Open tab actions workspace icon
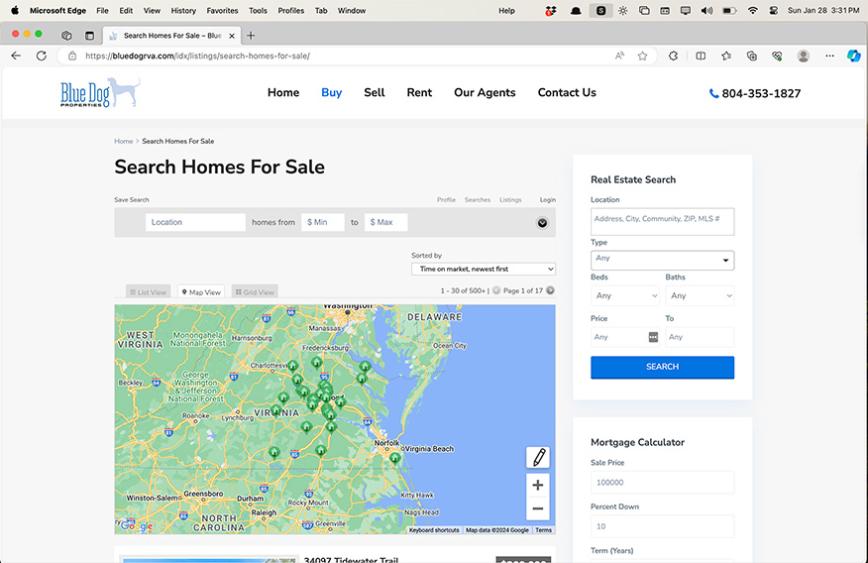The width and height of the screenshot is (868, 563). click(x=66, y=35)
